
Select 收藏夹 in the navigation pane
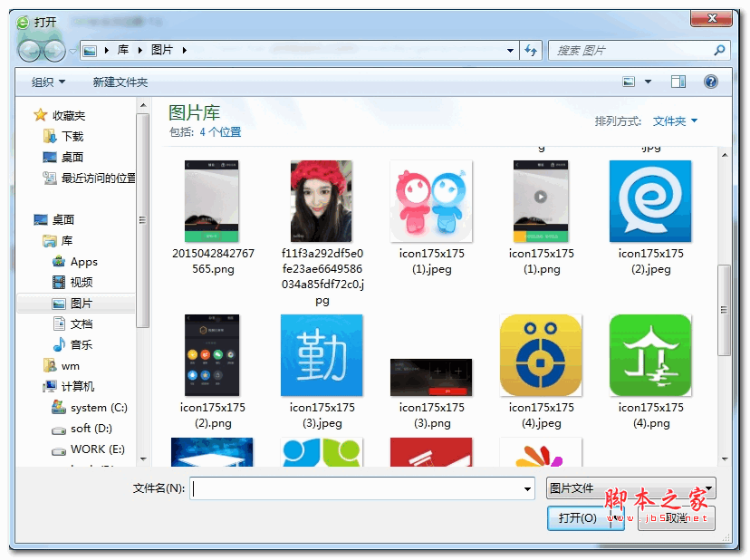(59, 115)
